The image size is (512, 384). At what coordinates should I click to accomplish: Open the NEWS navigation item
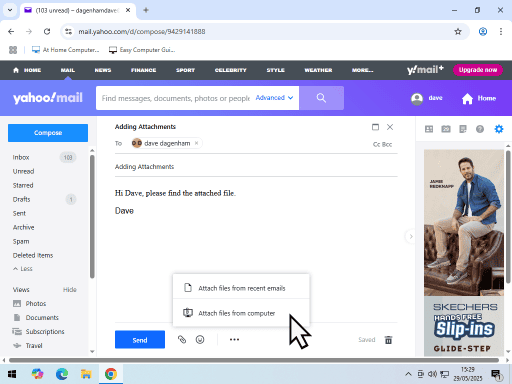(103, 70)
